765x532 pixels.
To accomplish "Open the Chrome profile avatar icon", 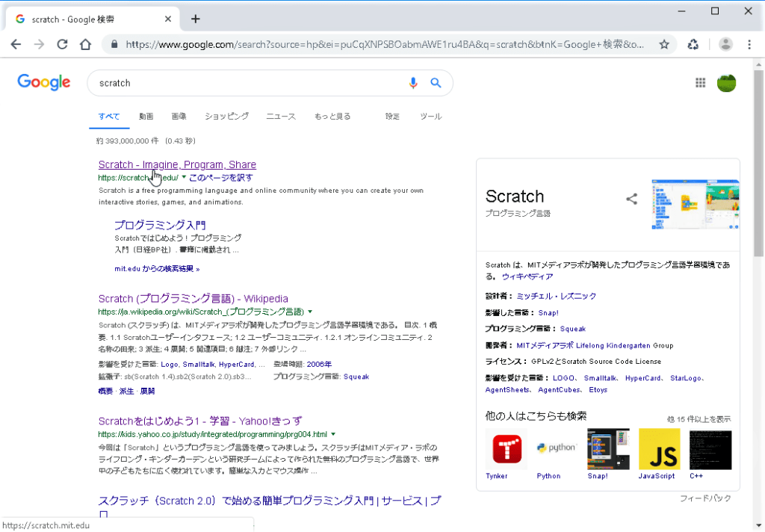I will point(725,44).
